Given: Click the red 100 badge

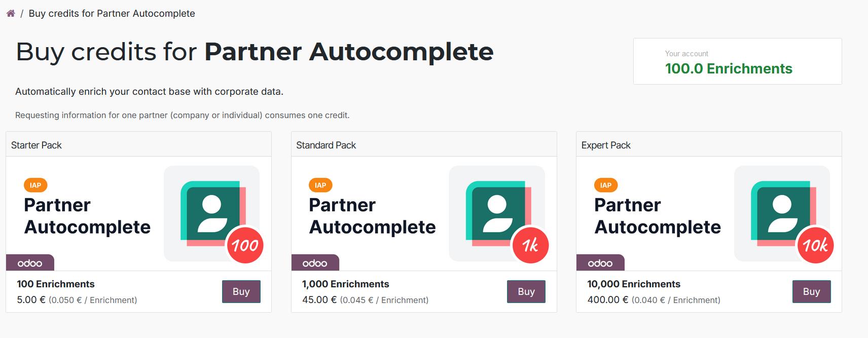Looking at the screenshot, I should tap(245, 245).
